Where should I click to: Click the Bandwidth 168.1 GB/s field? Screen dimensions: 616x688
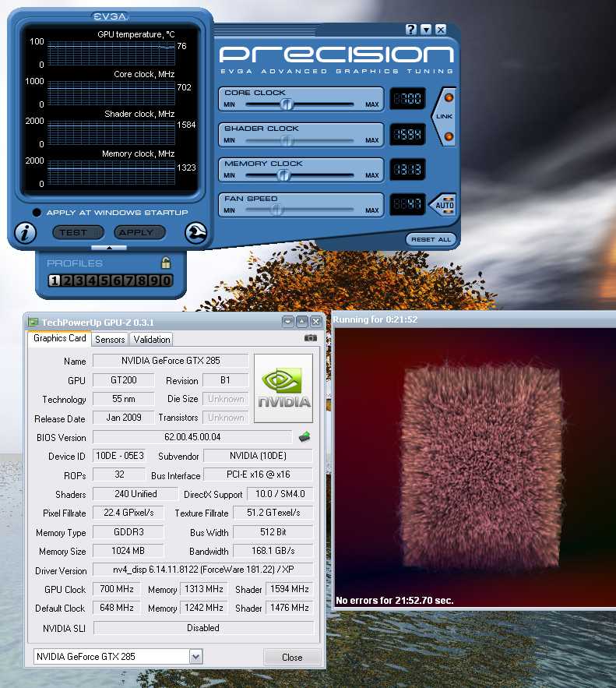(x=273, y=551)
